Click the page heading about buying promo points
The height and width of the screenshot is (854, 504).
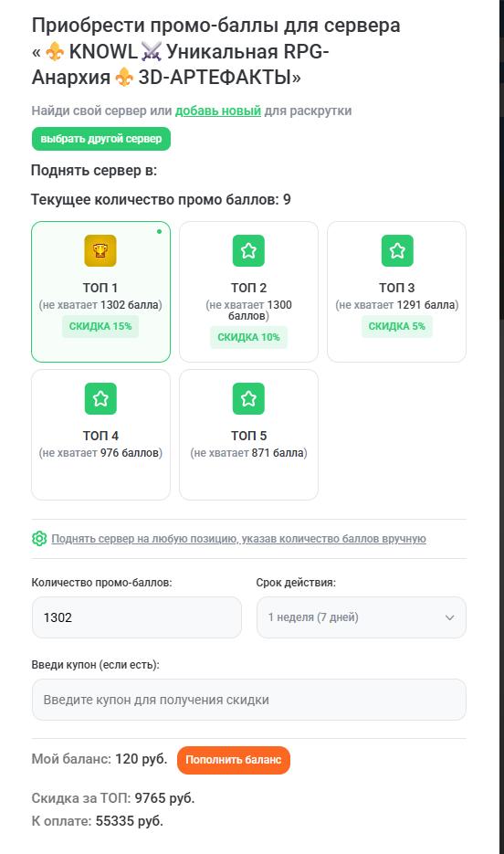215,51
